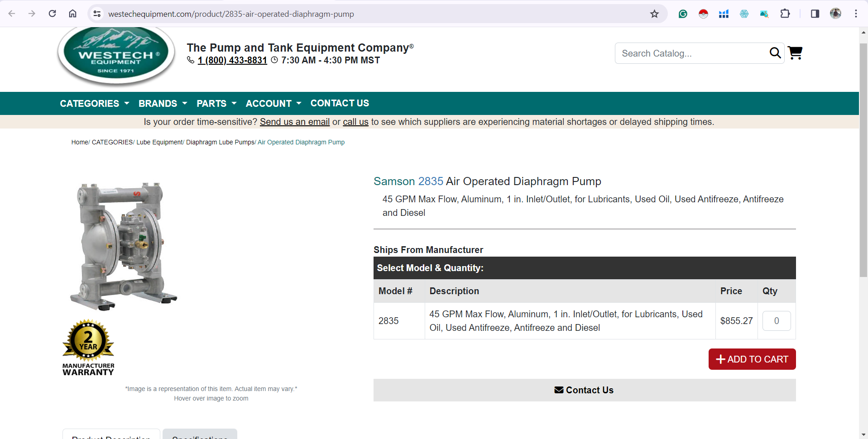This screenshot has height=439, width=868.
Task: Click the Contact Us button below table
Action: click(585, 390)
